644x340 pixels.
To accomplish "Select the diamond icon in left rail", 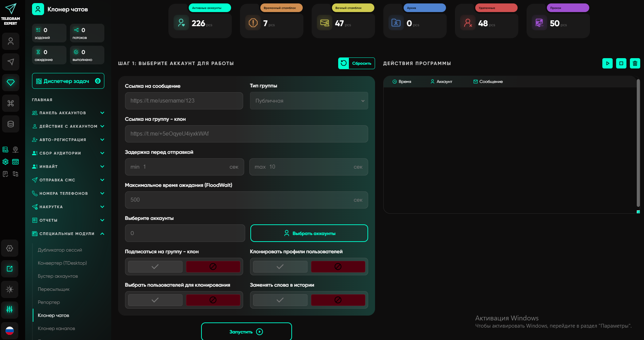I will 11,83.
